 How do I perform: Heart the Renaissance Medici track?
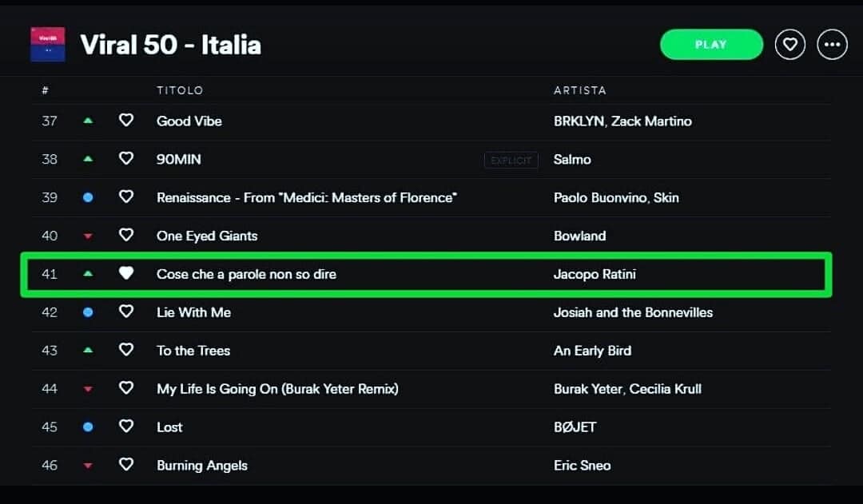click(x=126, y=196)
